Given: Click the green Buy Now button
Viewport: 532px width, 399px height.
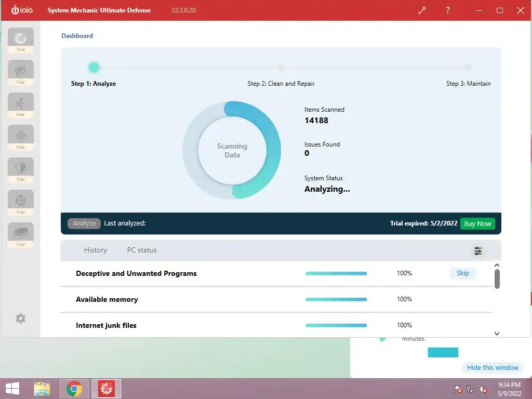Looking at the screenshot, I should (x=477, y=223).
